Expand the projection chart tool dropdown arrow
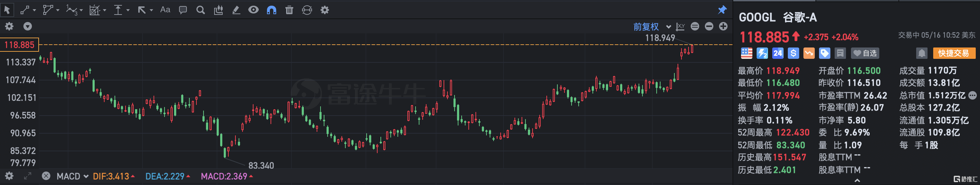The height and width of the screenshot is (185, 980). [x=104, y=10]
